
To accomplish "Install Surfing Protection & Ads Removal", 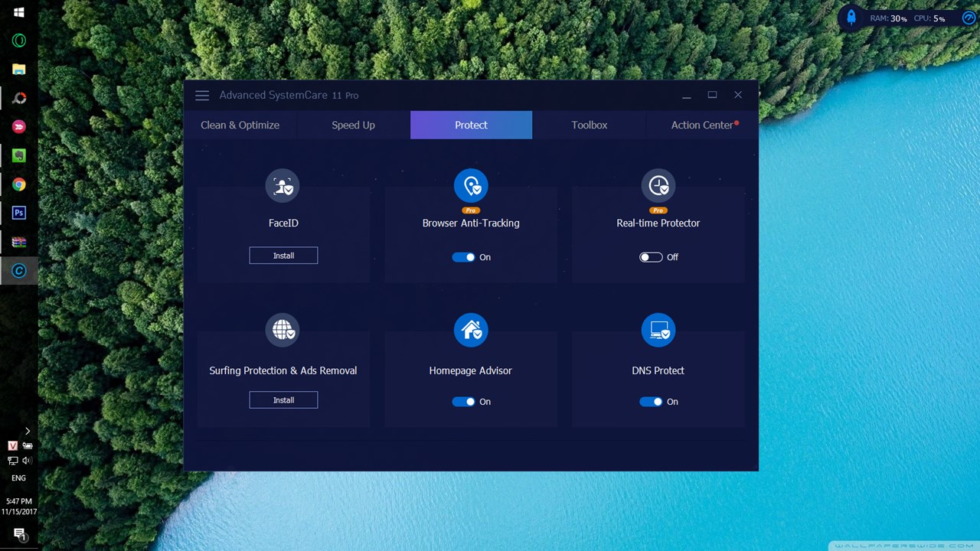I will pos(283,400).
